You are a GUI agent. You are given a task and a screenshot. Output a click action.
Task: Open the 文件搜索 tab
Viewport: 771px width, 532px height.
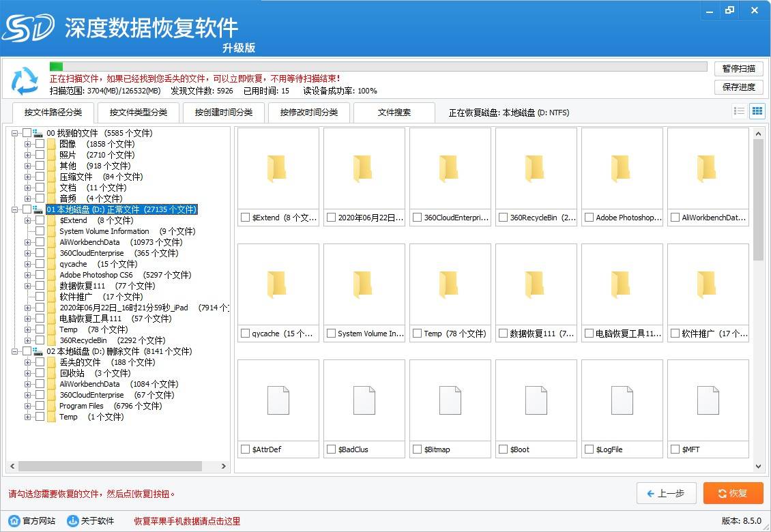click(x=394, y=113)
